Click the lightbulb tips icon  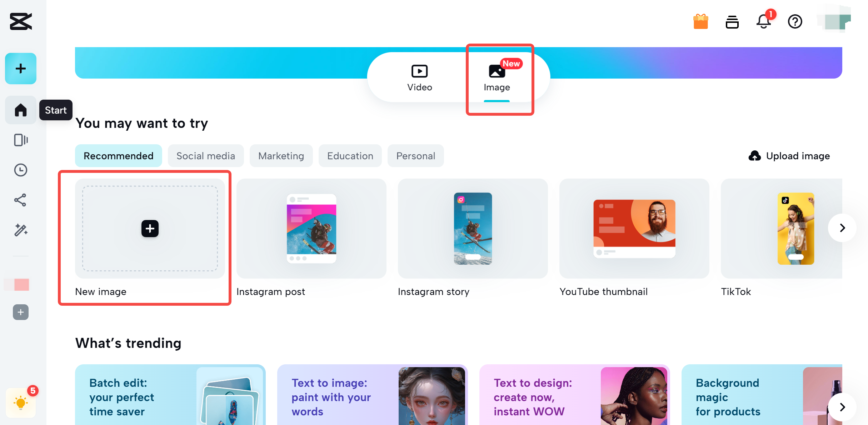point(21,403)
